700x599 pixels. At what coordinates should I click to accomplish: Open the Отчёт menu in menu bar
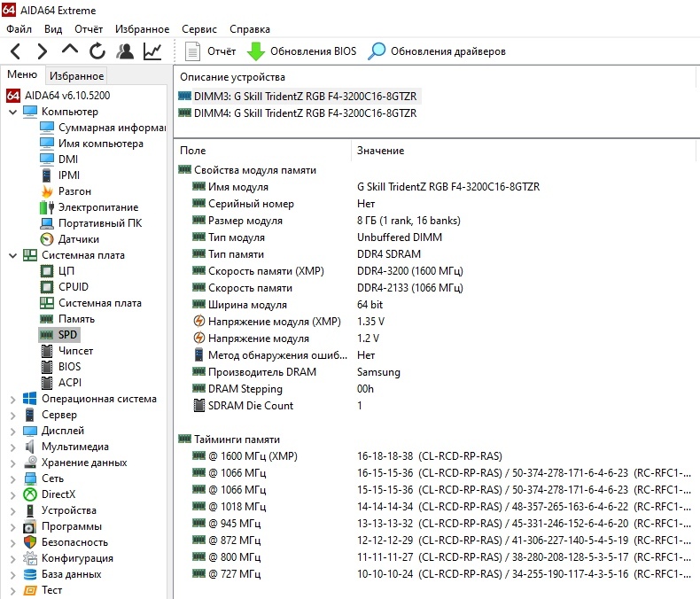click(89, 29)
